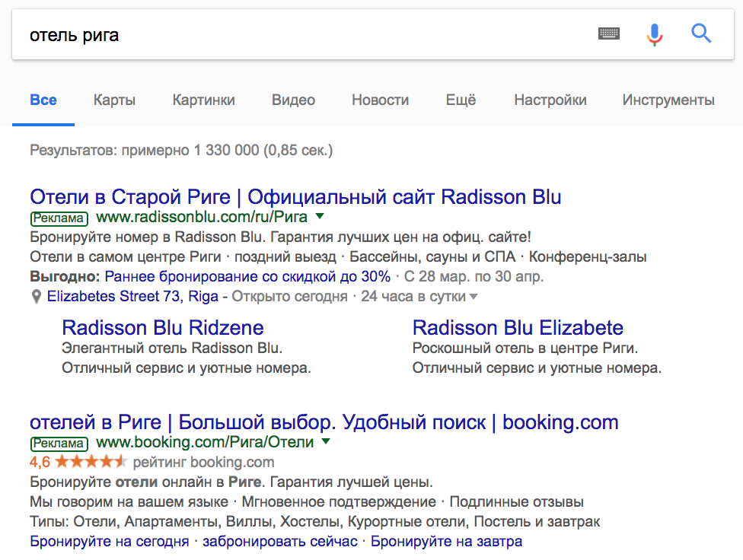
Task: Open the on-screen keyboard icon
Action: point(609,33)
